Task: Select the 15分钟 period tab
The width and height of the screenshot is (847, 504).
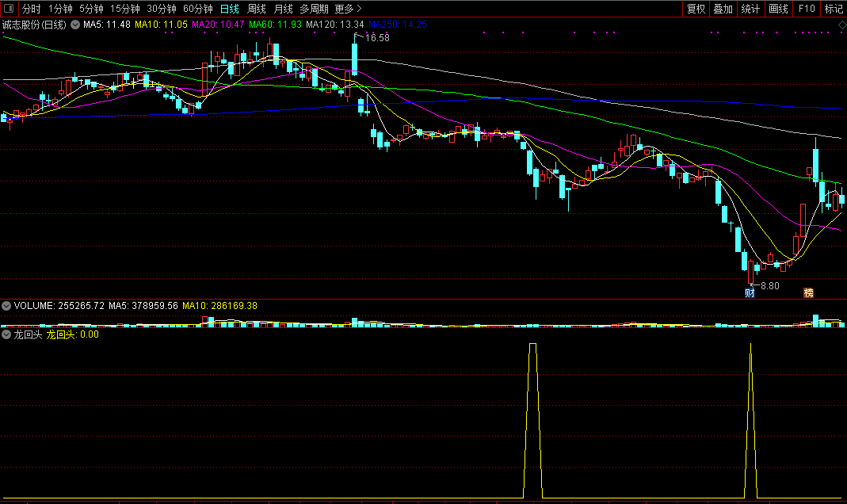Action: coord(124,9)
